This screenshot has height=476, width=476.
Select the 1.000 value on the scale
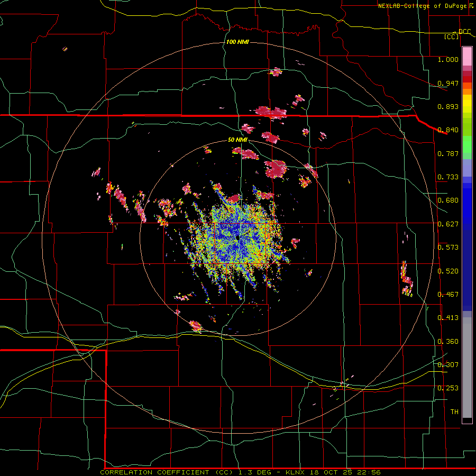point(448,59)
